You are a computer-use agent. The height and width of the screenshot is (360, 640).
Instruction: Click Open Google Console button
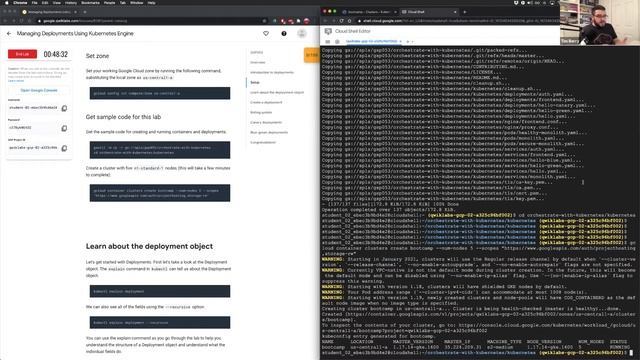pyautogui.click(x=39, y=90)
